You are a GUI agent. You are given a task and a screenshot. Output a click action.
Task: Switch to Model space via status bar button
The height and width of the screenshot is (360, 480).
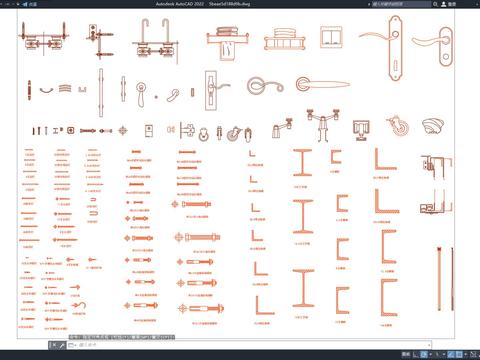406,354
